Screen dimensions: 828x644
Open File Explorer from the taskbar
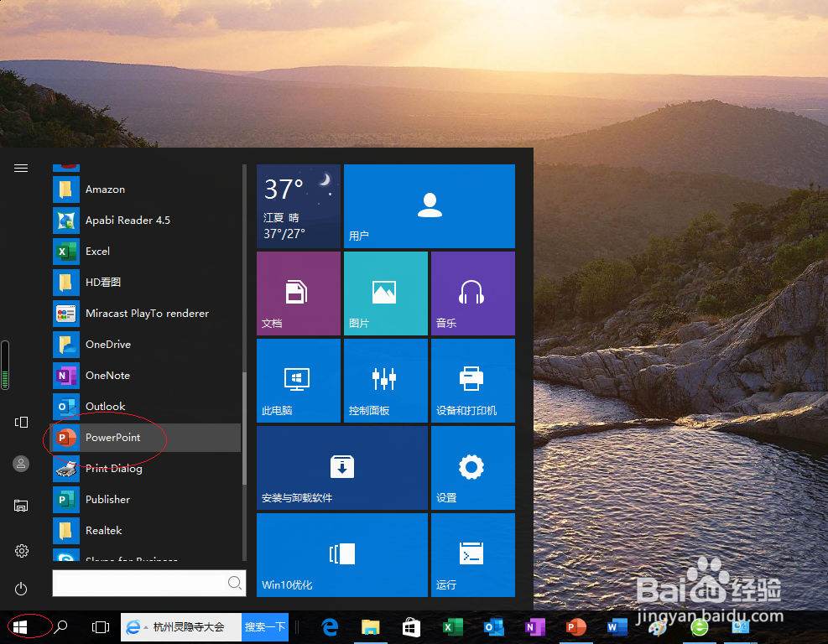(x=370, y=627)
